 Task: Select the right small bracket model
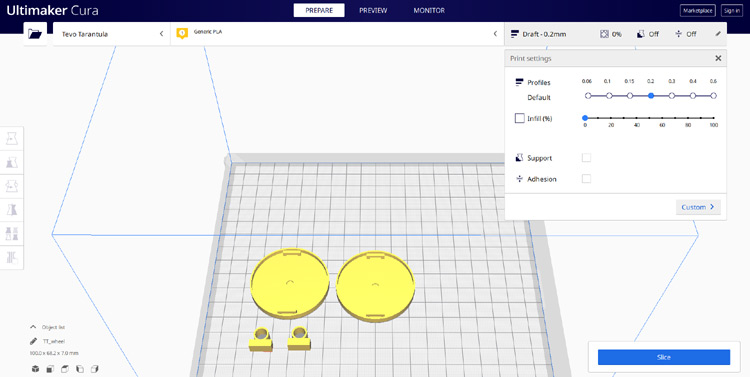299,338
